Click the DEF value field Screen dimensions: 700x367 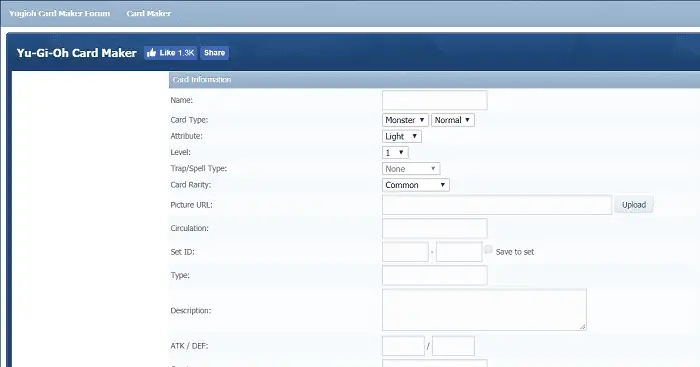point(453,346)
